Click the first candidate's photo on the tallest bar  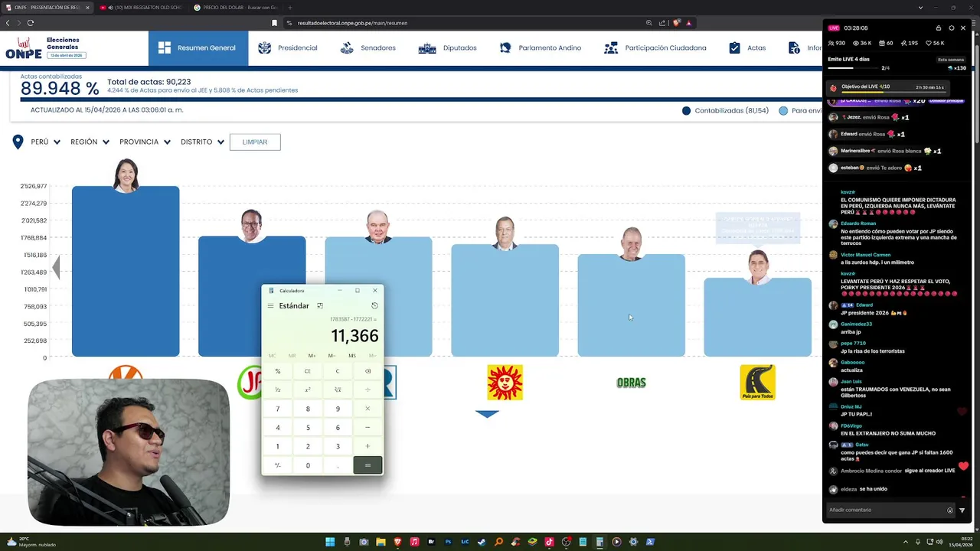point(126,175)
